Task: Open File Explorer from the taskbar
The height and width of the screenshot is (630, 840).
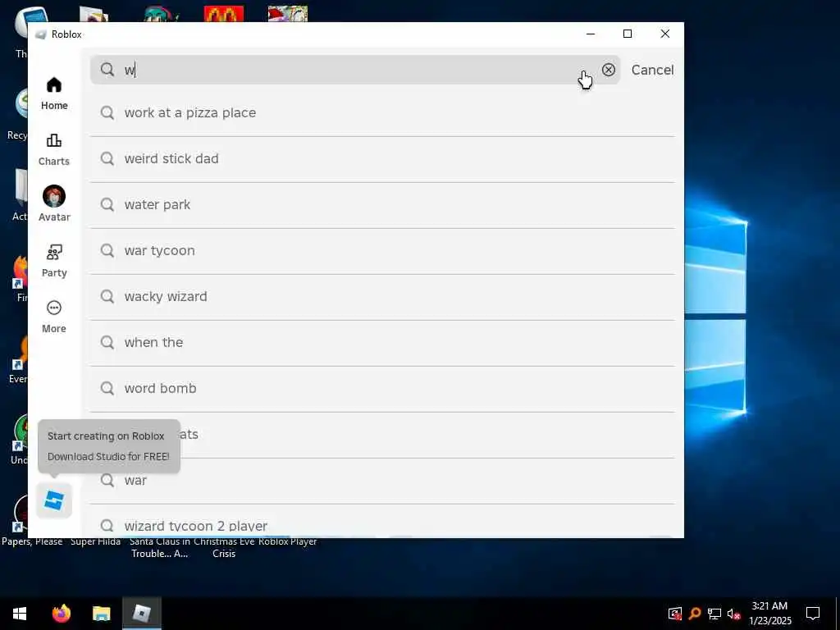Action: 101,614
